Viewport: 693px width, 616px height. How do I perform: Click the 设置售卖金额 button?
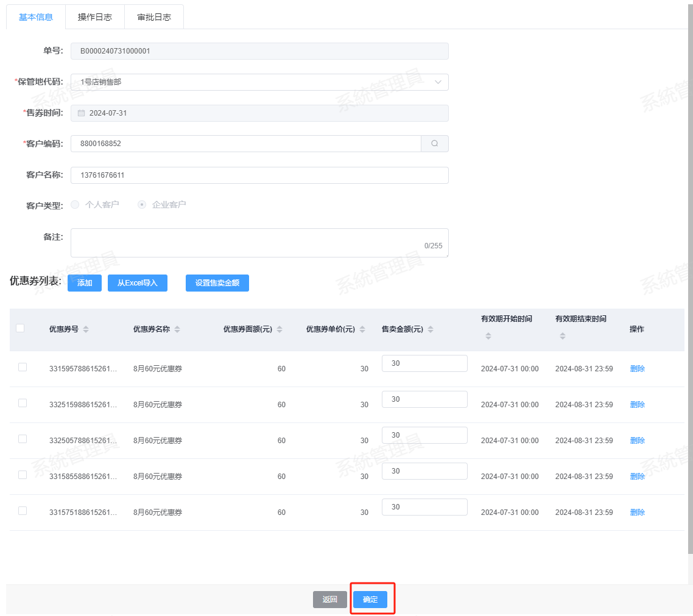tap(217, 283)
